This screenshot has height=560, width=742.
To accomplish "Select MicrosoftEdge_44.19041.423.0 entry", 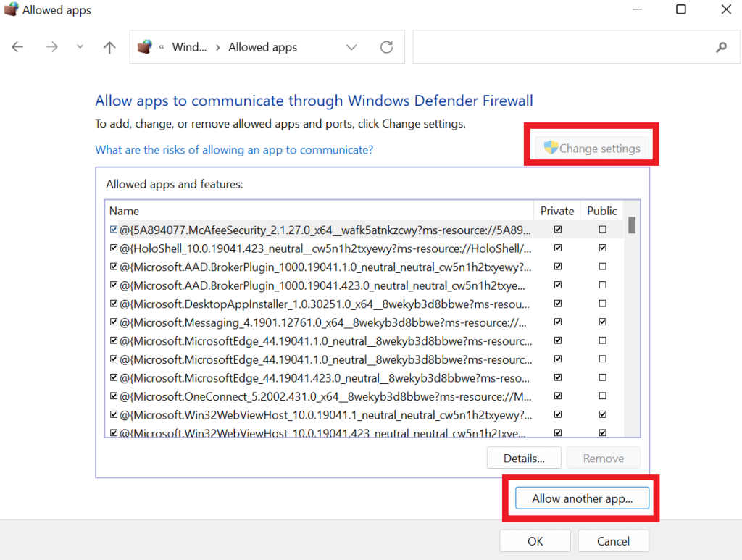I will 325,378.
